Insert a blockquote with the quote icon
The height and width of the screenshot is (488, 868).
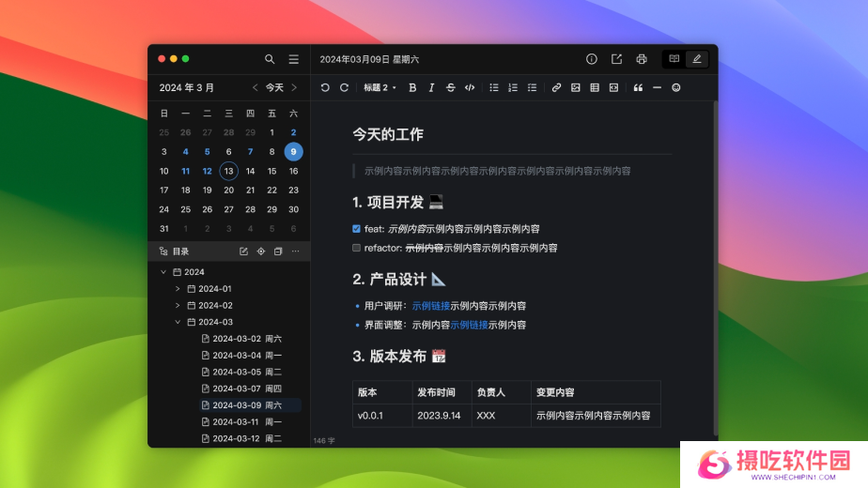[x=638, y=87]
